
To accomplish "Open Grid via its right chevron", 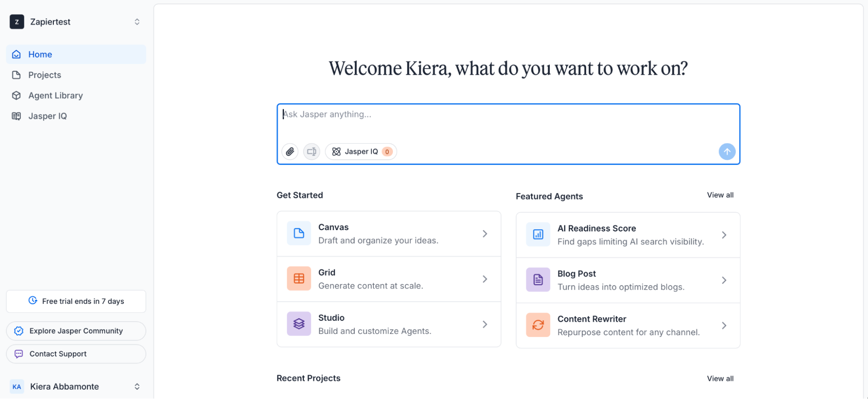I will [485, 279].
